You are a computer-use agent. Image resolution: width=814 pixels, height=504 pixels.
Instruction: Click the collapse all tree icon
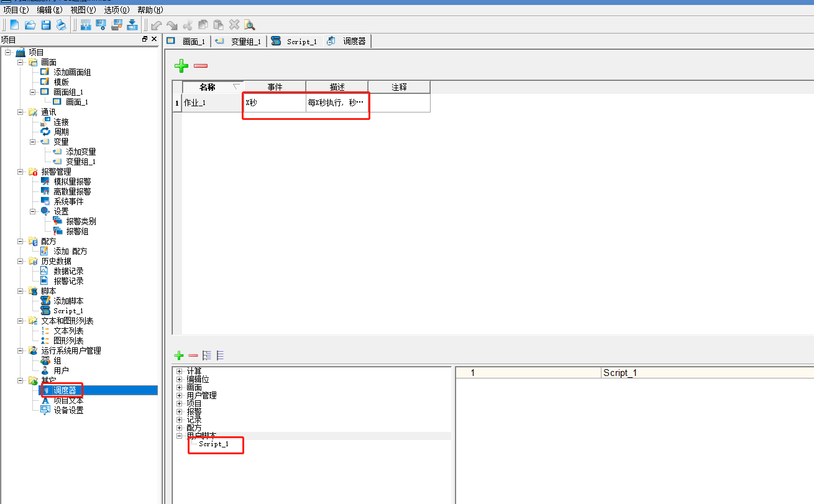pos(220,355)
